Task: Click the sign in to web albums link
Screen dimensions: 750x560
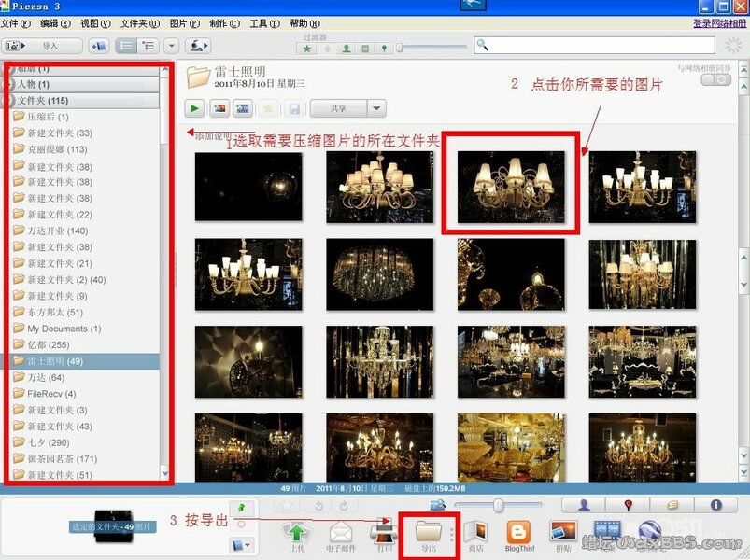Action: click(720, 23)
